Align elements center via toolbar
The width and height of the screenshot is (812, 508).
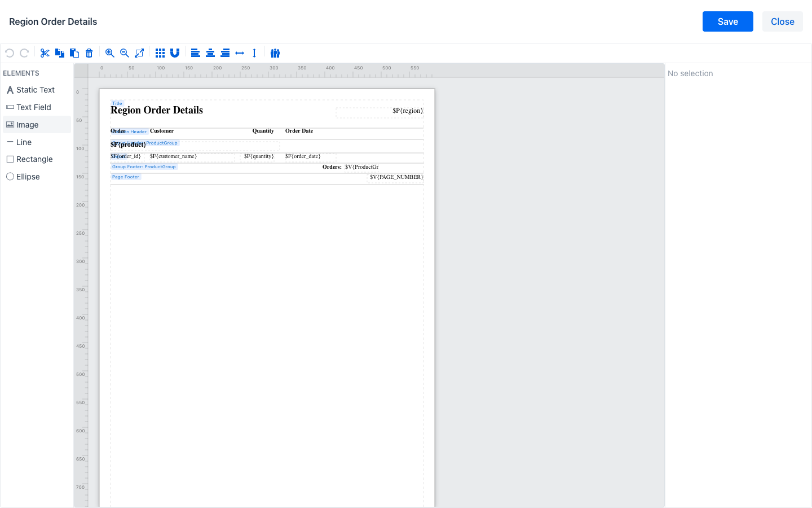pos(210,53)
